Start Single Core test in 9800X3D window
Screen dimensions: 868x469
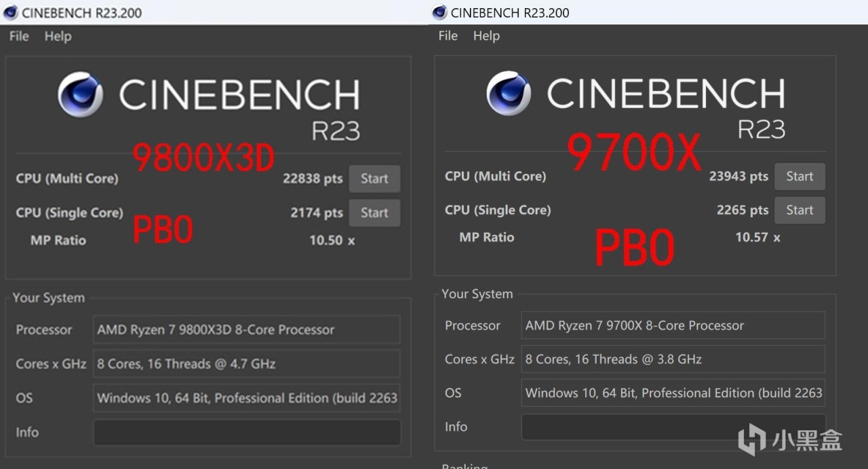point(374,212)
